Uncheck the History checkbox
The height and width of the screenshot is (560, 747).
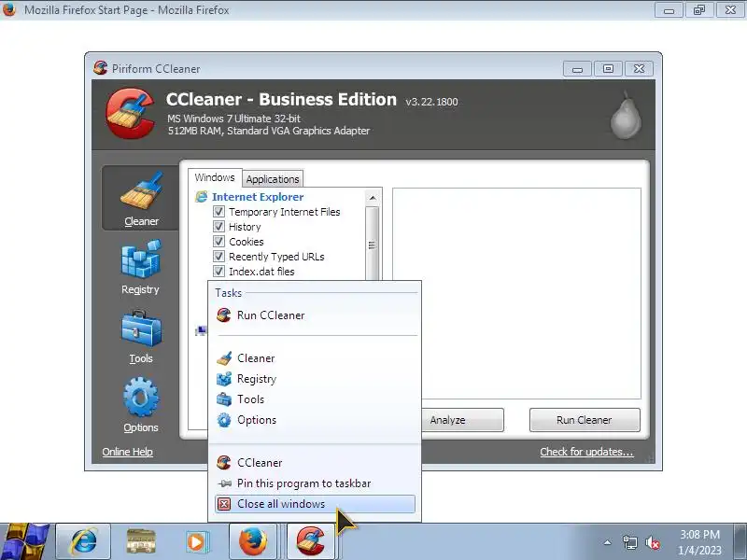tap(218, 226)
